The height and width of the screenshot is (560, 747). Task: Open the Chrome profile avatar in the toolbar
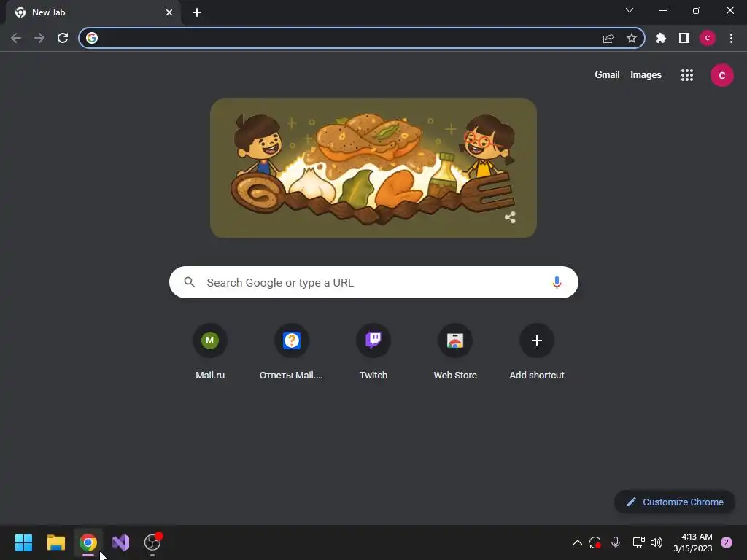click(708, 38)
